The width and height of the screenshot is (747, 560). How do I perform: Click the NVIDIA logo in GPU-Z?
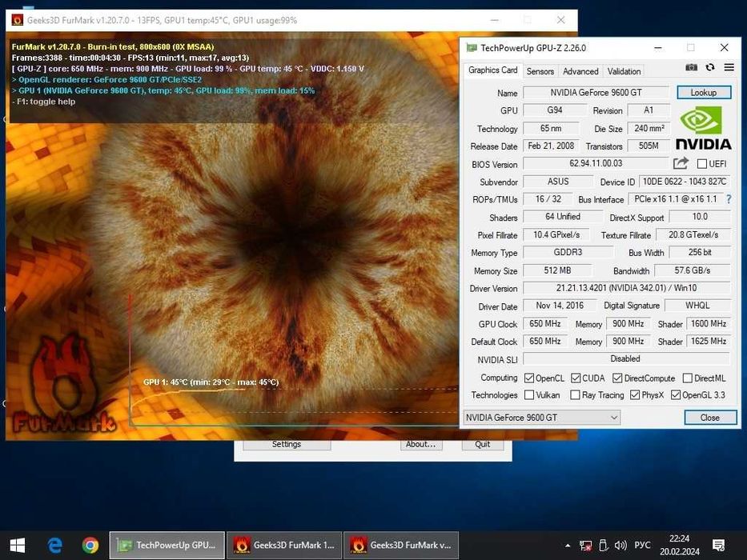point(703,128)
